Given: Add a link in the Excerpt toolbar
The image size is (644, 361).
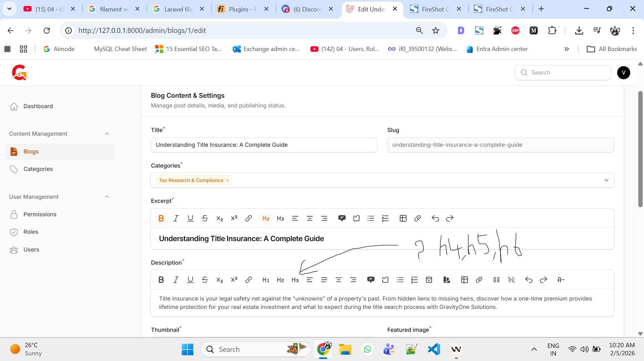Looking at the screenshot, I should tap(249, 218).
